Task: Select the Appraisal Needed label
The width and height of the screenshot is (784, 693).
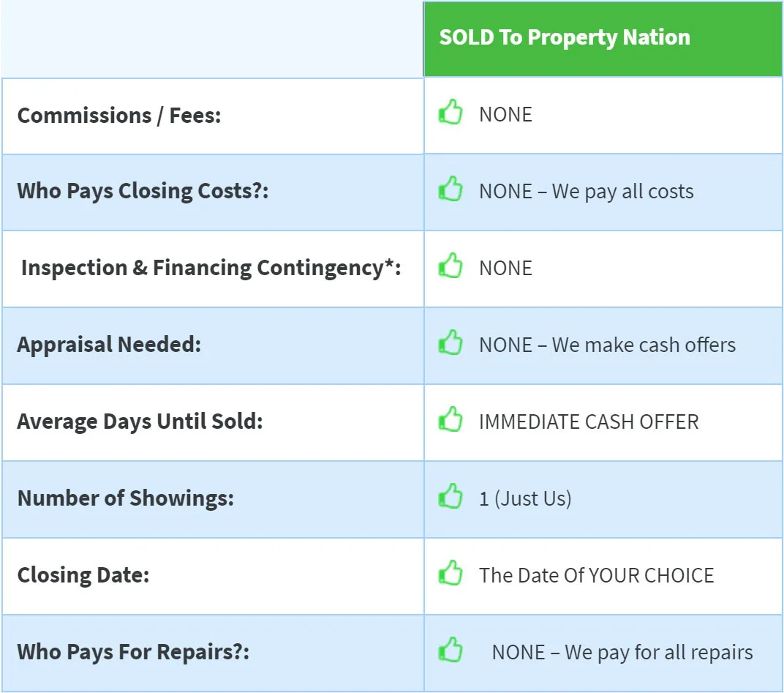Action: tap(109, 345)
